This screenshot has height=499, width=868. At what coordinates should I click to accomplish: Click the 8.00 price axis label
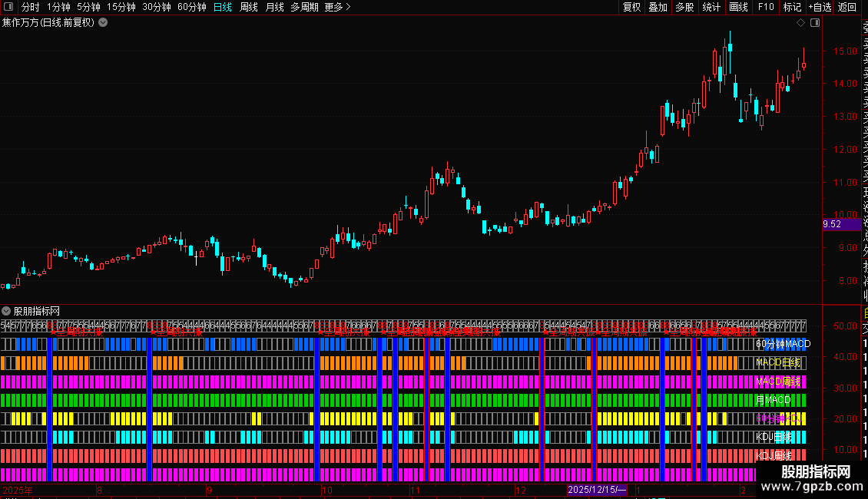coord(847,280)
